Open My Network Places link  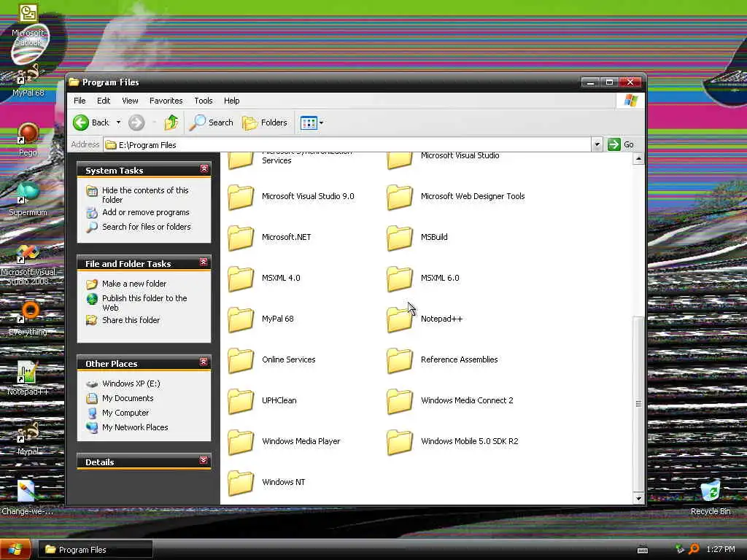click(135, 427)
